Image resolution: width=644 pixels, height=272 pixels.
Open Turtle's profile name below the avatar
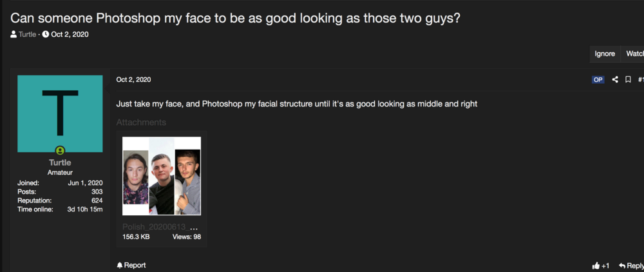(60, 162)
